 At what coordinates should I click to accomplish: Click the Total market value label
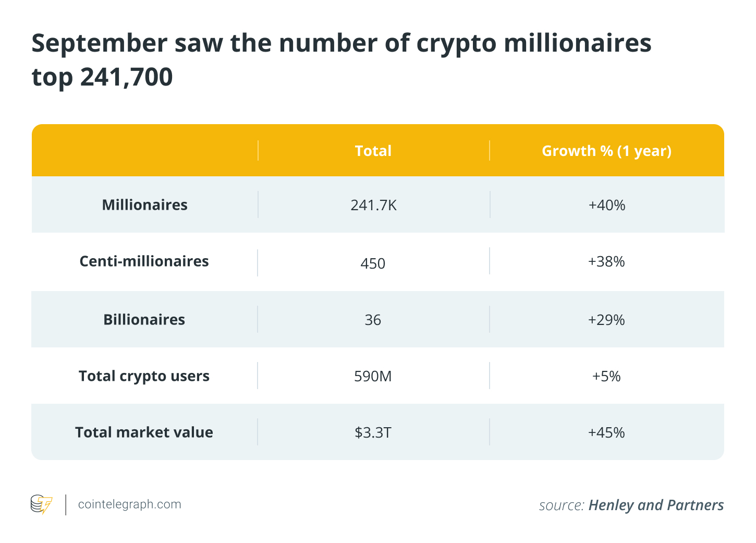(144, 432)
